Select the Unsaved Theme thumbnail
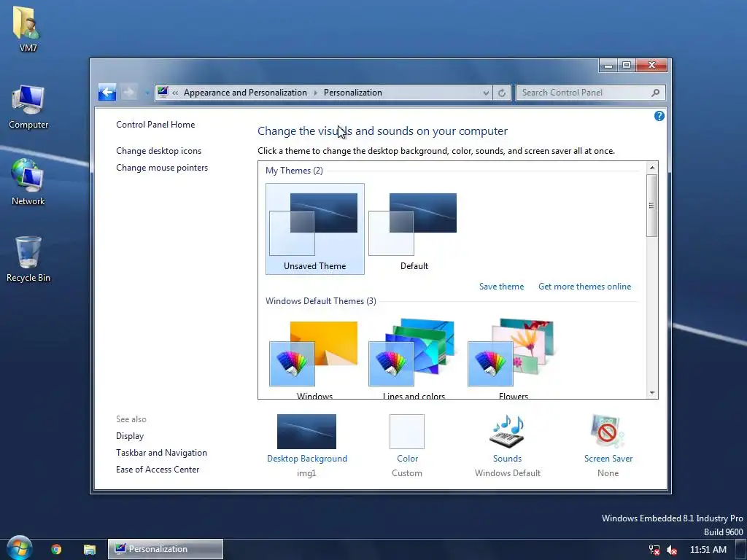The width and height of the screenshot is (747, 560). coord(315,229)
